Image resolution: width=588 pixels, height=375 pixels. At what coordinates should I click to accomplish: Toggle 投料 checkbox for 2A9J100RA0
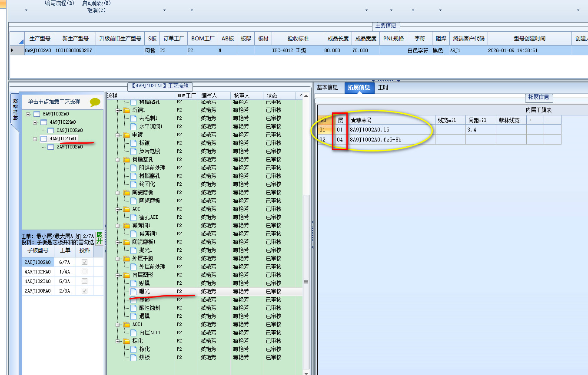click(x=84, y=291)
